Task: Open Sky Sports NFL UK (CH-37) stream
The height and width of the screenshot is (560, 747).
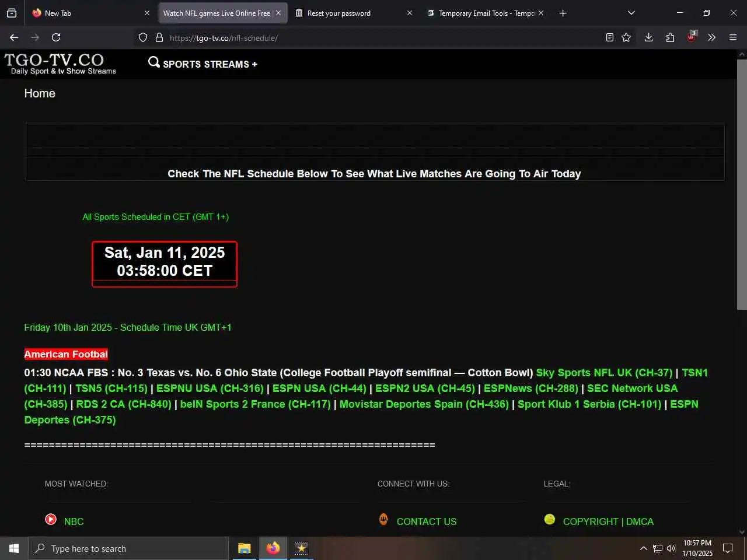Action: pos(604,373)
